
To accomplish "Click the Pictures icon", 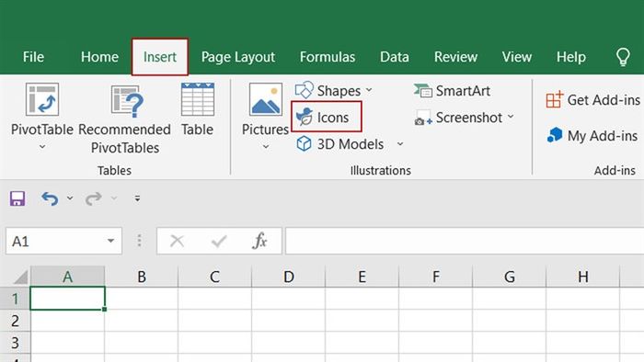I will (265, 99).
